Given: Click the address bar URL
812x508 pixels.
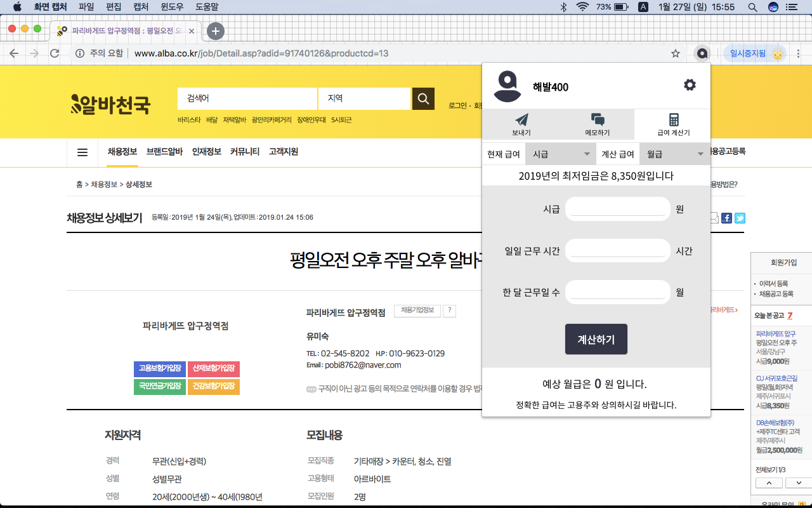Looking at the screenshot, I should [x=261, y=53].
